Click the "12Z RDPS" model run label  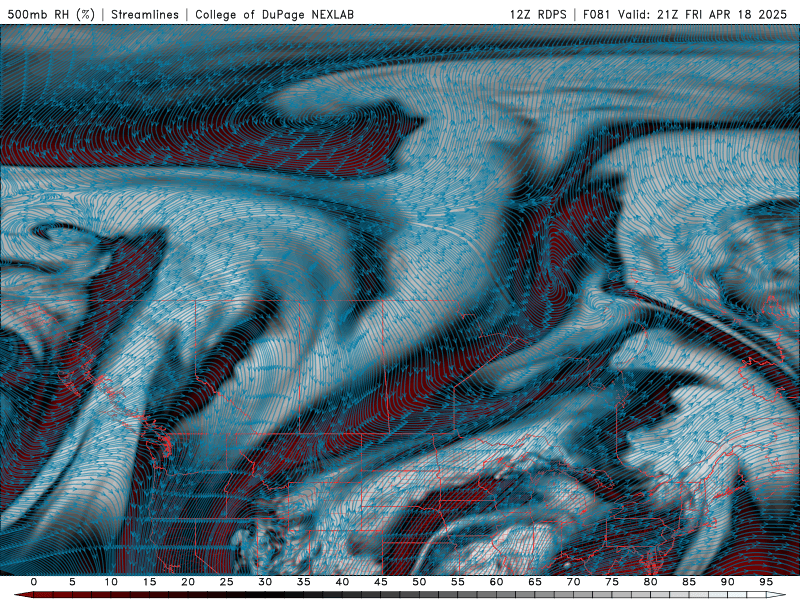(x=538, y=14)
